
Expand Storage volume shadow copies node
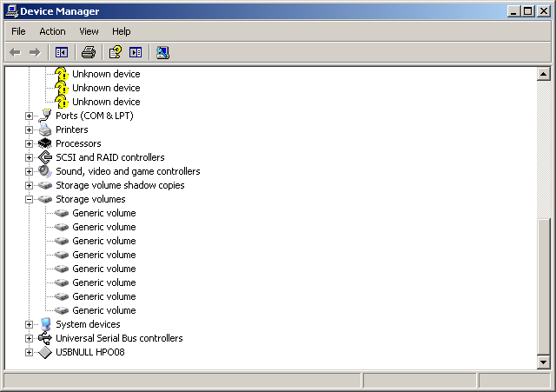[29, 185]
